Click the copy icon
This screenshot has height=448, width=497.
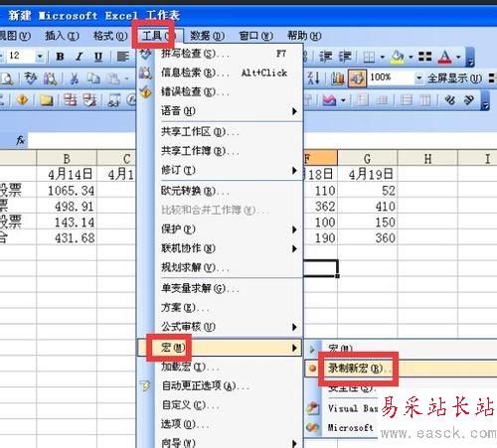point(93,78)
